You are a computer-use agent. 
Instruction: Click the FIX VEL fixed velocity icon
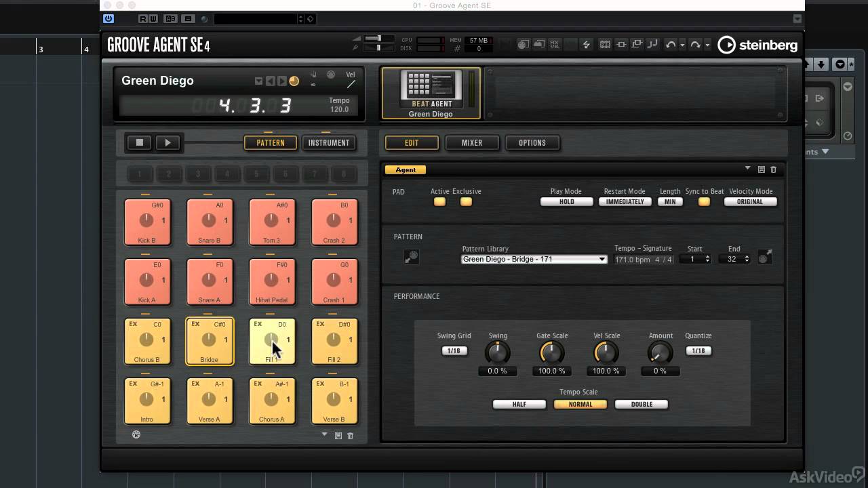pyautogui.click(x=555, y=45)
